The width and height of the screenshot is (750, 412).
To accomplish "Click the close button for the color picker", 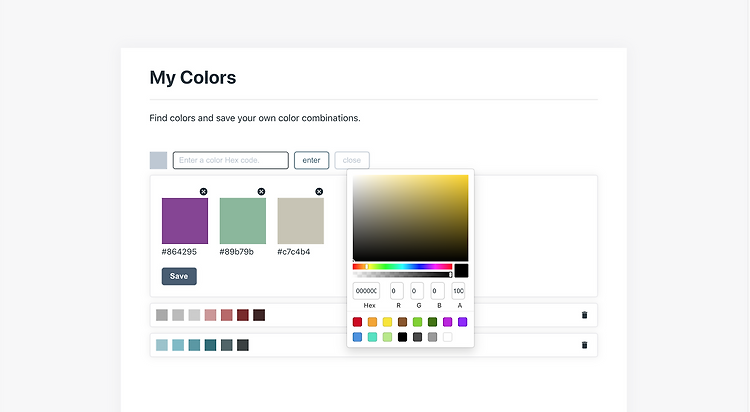I will (352, 160).
